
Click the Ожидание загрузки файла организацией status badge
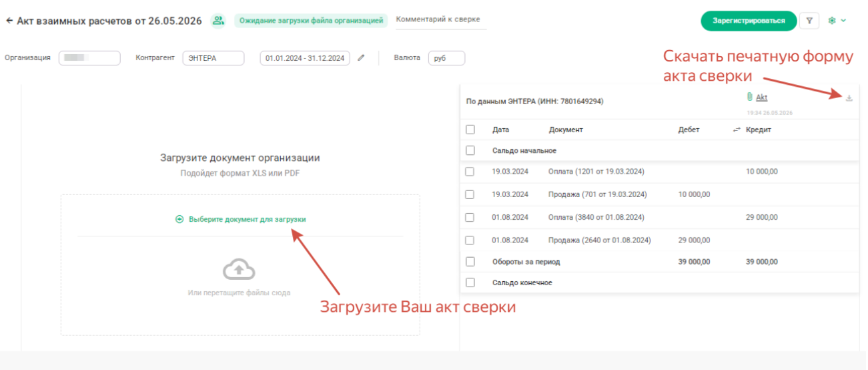tap(311, 20)
